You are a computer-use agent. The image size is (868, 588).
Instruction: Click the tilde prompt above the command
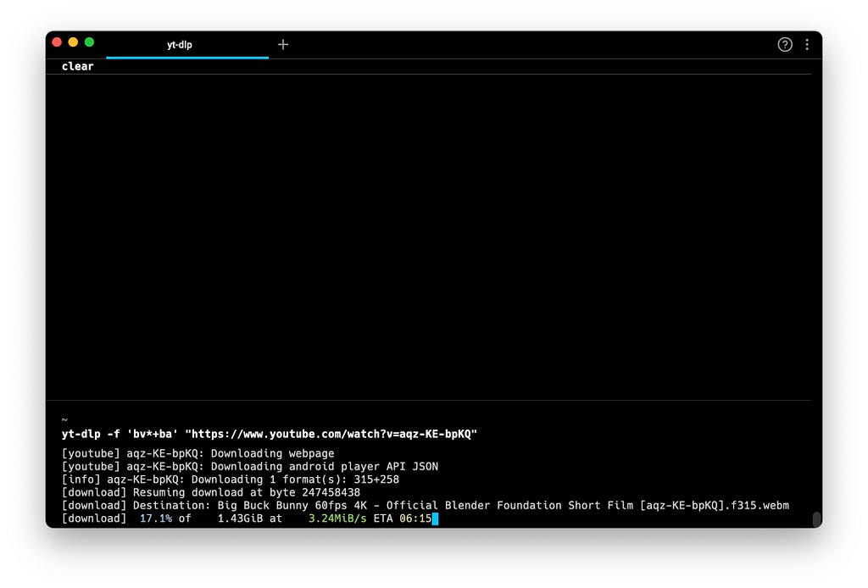64,419
